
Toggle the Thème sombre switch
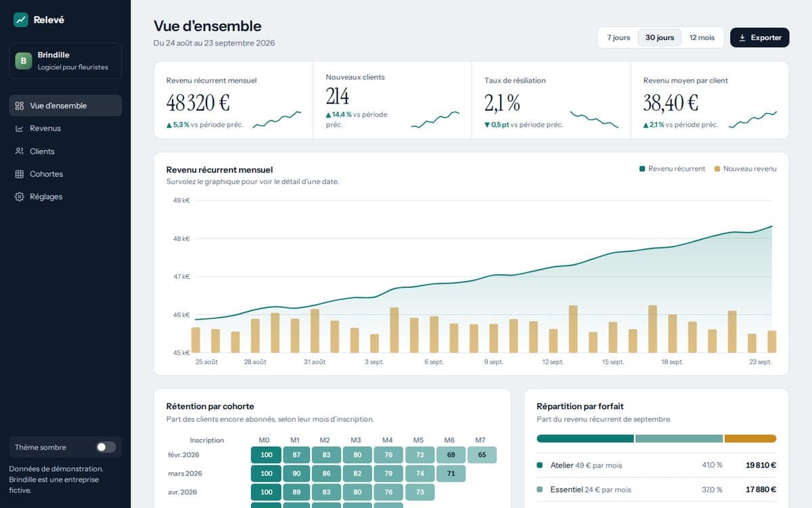click(x=106, y=447)
